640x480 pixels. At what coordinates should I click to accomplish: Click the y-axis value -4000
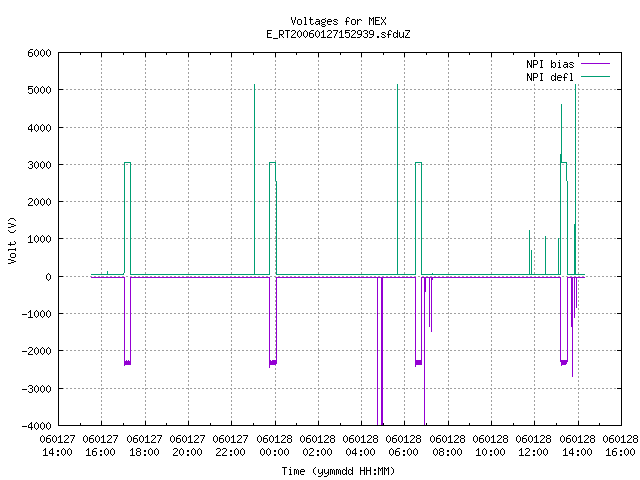[x=37, y=426]
